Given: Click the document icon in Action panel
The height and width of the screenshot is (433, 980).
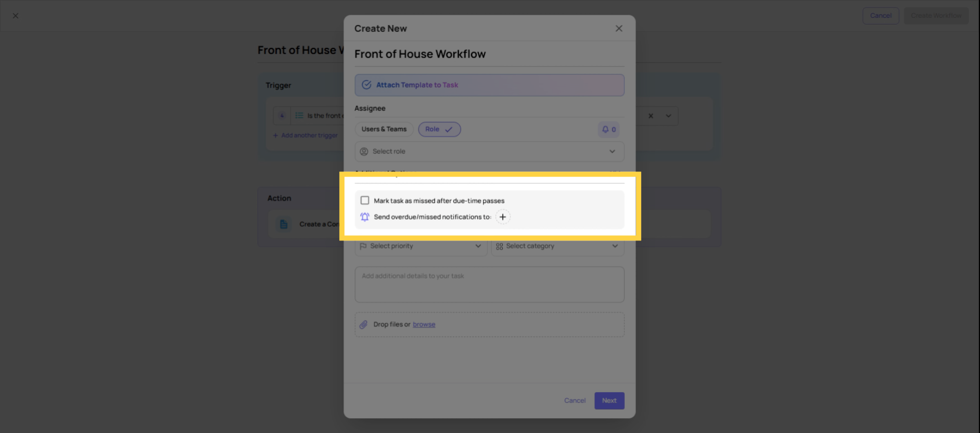Looking at the screenshot, I should (x=284, y=224).
